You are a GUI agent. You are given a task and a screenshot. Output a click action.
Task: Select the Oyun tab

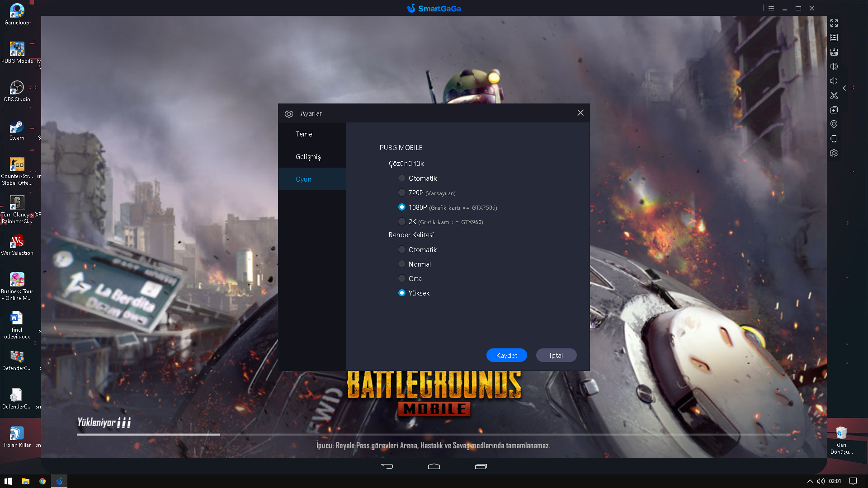(312, 179)
